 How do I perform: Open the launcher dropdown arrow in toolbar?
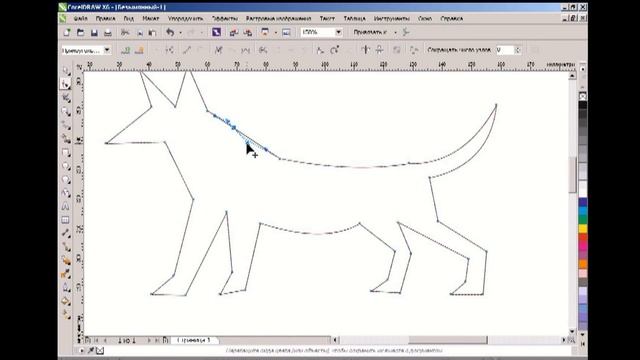click(x=276, y=32)
